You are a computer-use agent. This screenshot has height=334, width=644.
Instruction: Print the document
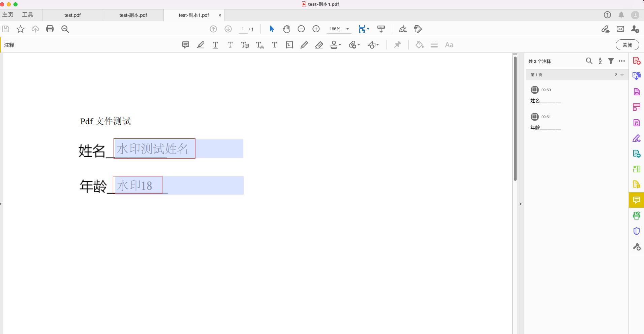click(x=50, y=29)
